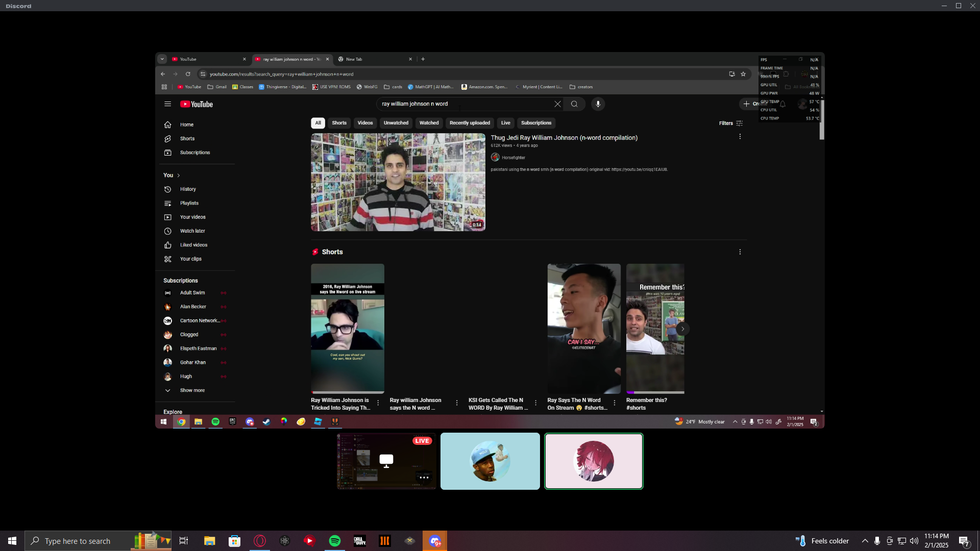Image resolution: width=980 pixels, height=551 pixels.
Task: Expand Show more under Subscriptions
Action: [192, 390]
